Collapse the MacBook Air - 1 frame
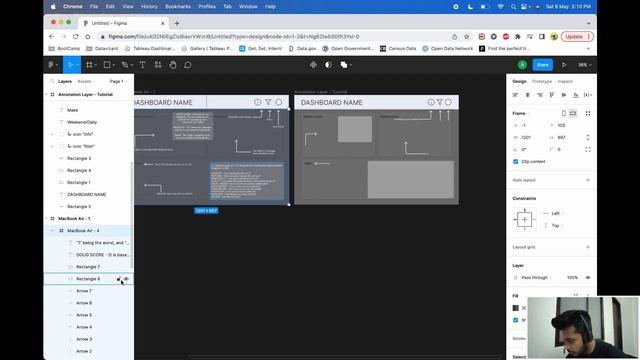This screenshot has height=360, width=640. click(x=46, y=218)
